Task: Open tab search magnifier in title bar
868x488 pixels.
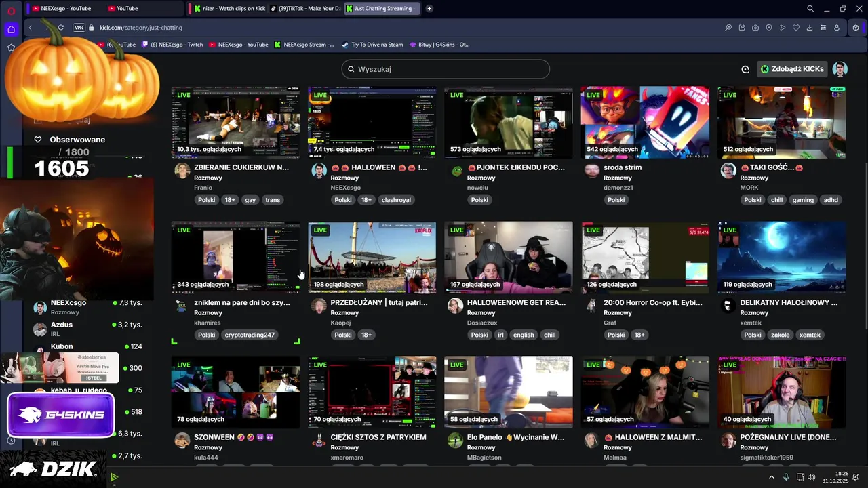Action: pyautogui.click(x=810, y=9)
